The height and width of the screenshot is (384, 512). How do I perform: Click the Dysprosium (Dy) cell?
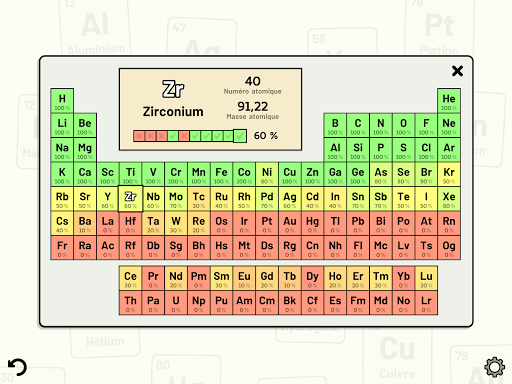click(x=312, y=278)
